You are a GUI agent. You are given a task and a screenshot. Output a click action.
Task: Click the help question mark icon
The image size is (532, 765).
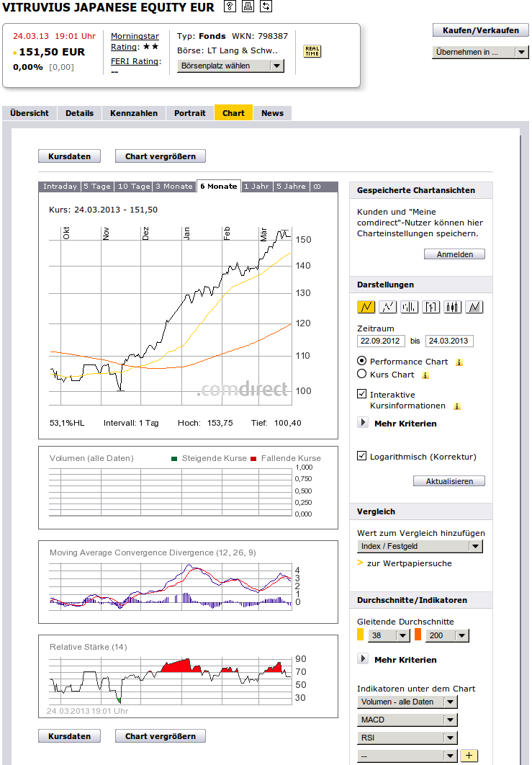coord(230,6)
